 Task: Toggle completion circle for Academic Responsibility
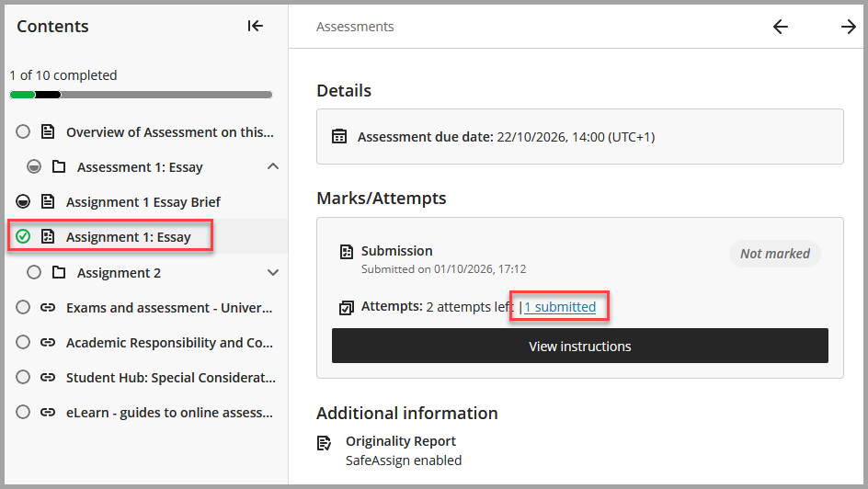point(23,343)
